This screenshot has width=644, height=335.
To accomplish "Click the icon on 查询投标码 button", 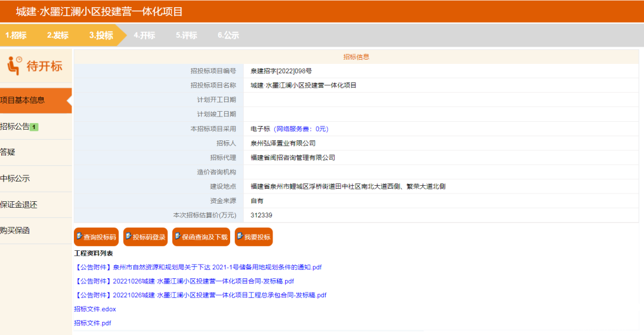I will click(80, 236).
